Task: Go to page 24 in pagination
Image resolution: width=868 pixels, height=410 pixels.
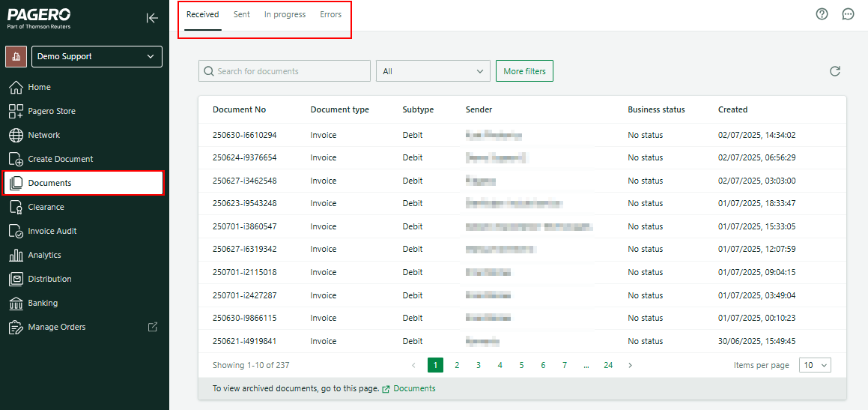Action: click(608, 365)
